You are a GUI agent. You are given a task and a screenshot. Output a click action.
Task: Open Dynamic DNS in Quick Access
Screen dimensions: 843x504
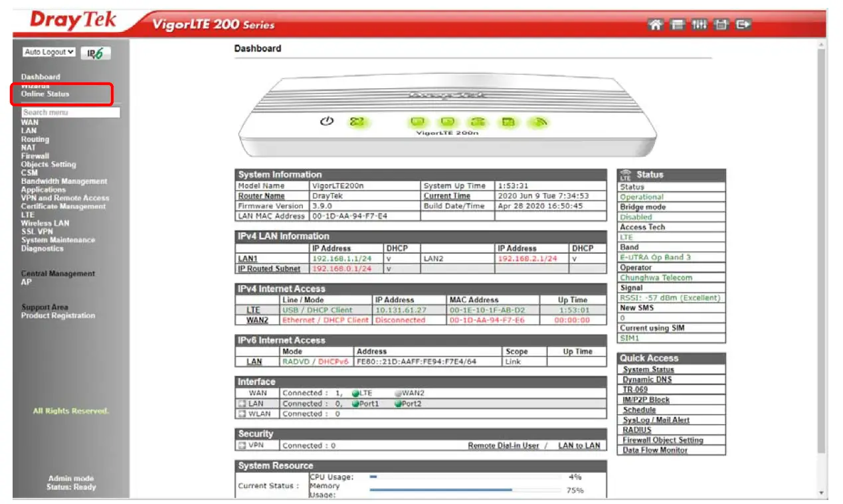(647, 380)
